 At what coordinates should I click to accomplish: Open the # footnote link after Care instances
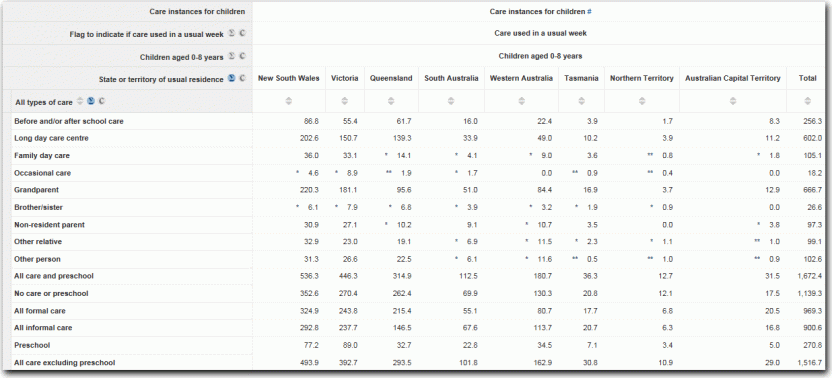click(x=589, y=11)
